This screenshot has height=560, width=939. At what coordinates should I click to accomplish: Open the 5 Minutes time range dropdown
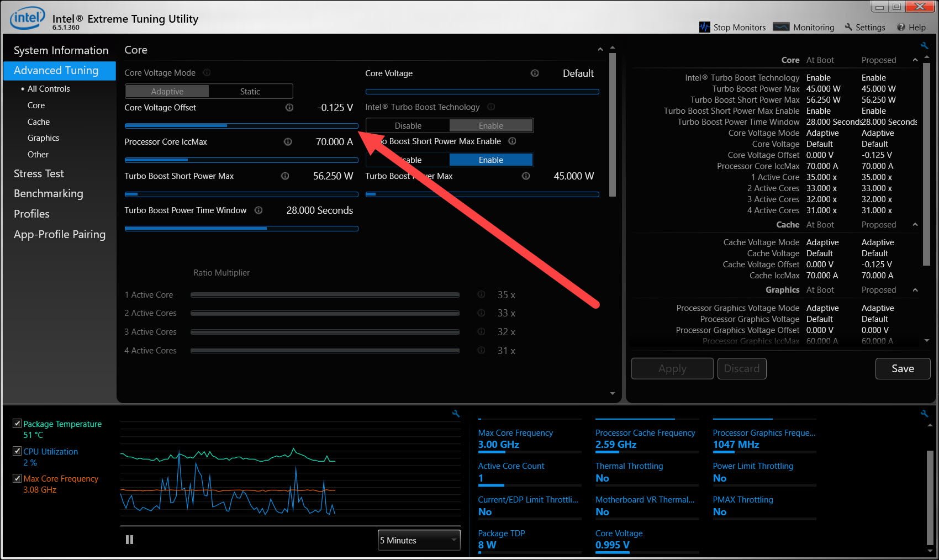click(419, 540)
